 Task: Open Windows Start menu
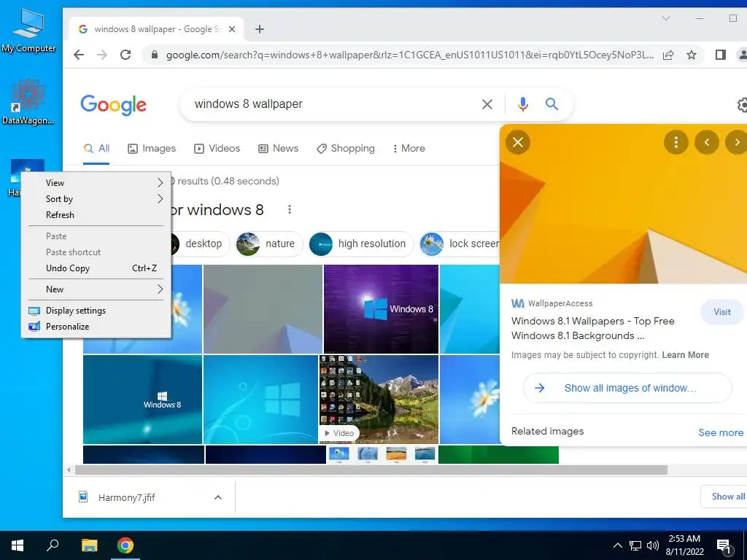18,545
